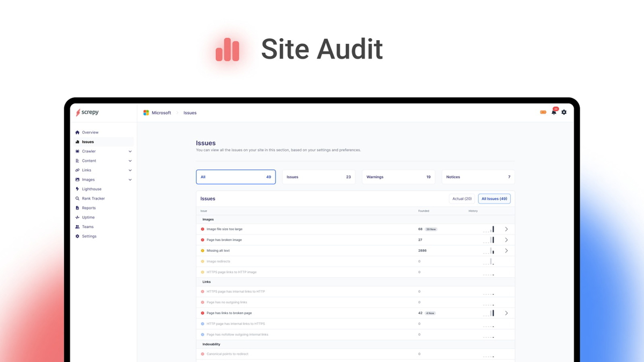This screenshot has width=644, height=362.
Task: Select the Uptime monitoring icon
Action: click(x=78, y=217)
